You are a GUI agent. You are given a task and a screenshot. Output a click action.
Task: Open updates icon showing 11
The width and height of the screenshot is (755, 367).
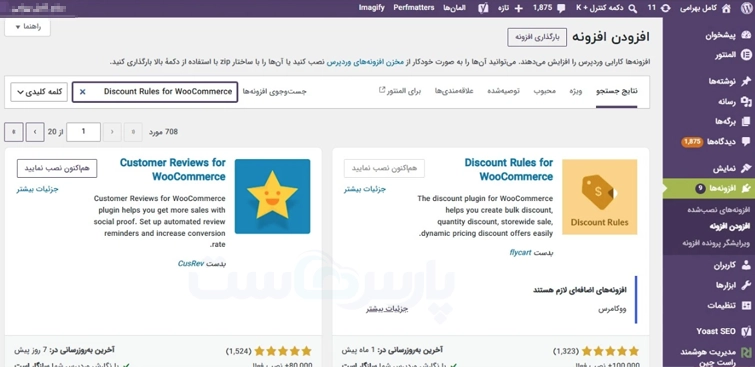(666, 8)
